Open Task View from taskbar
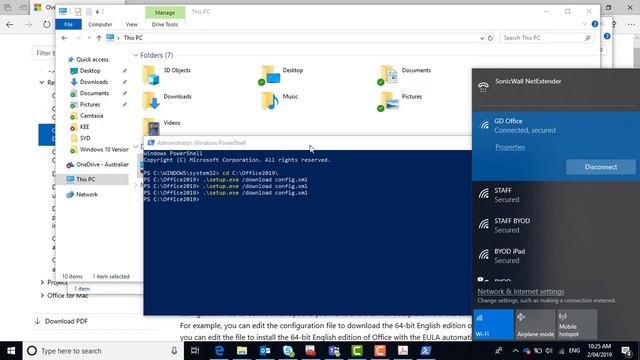Screen dimensions: 640x360 click(195, 351)
